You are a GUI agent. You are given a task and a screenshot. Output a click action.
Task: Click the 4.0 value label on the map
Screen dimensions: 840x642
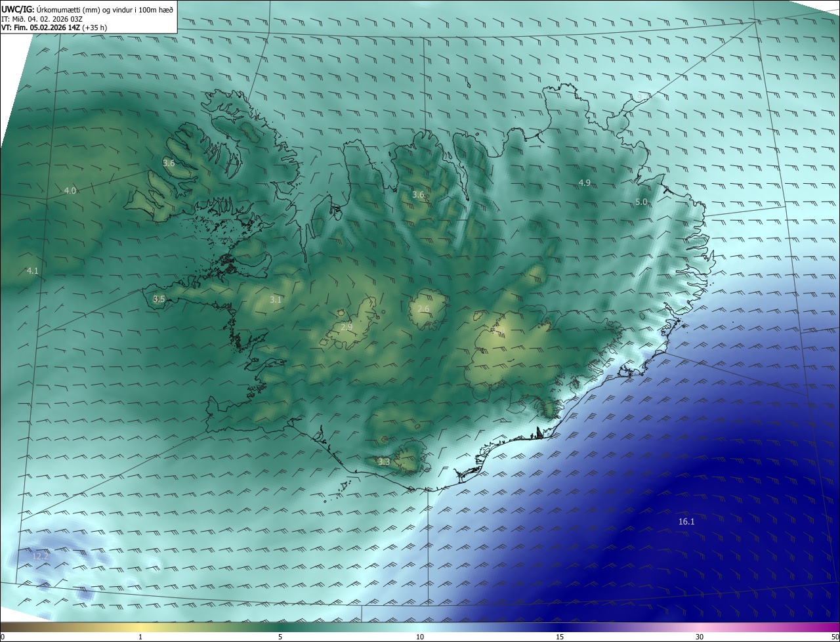pos(70,190)
